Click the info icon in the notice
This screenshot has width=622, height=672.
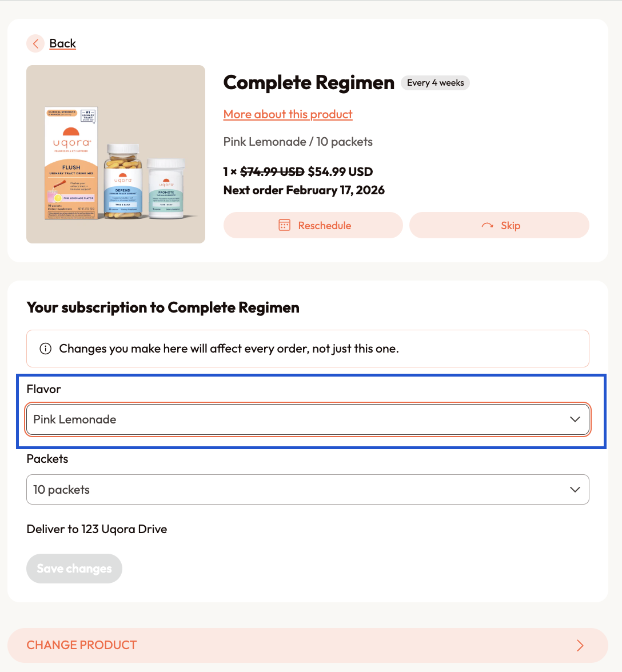tap(45, 349)
